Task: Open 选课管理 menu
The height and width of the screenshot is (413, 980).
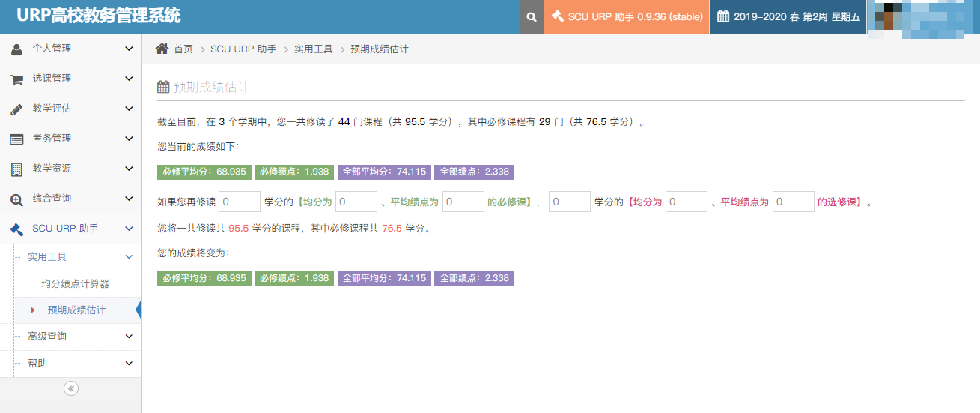Action: click(x=70, y=79)
